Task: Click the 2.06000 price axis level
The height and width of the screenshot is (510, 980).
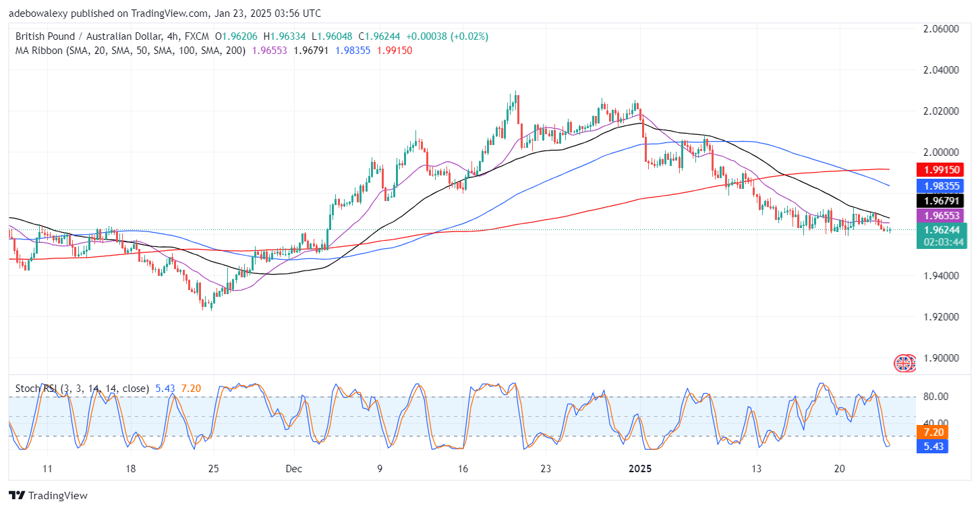Action: (941, 29)
